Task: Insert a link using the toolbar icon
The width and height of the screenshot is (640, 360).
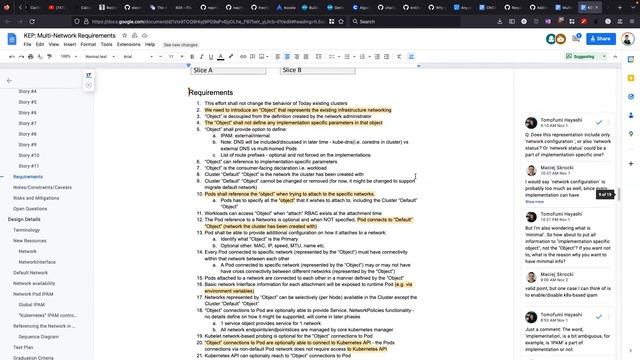Action: click(243, 57)
